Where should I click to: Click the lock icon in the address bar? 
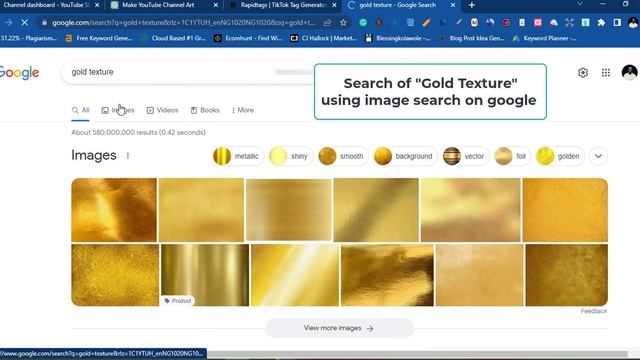click(x=44, y=22)
